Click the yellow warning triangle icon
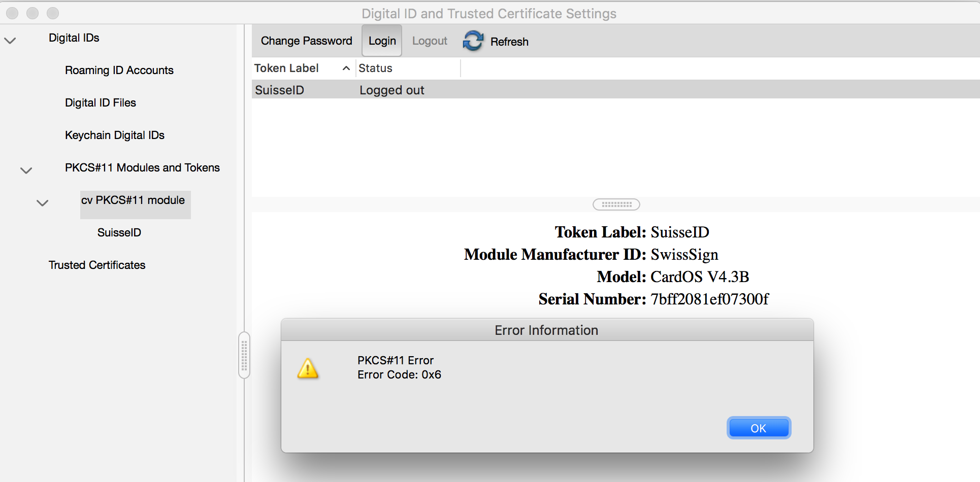 pyautogui.click(x=308, y=369)
